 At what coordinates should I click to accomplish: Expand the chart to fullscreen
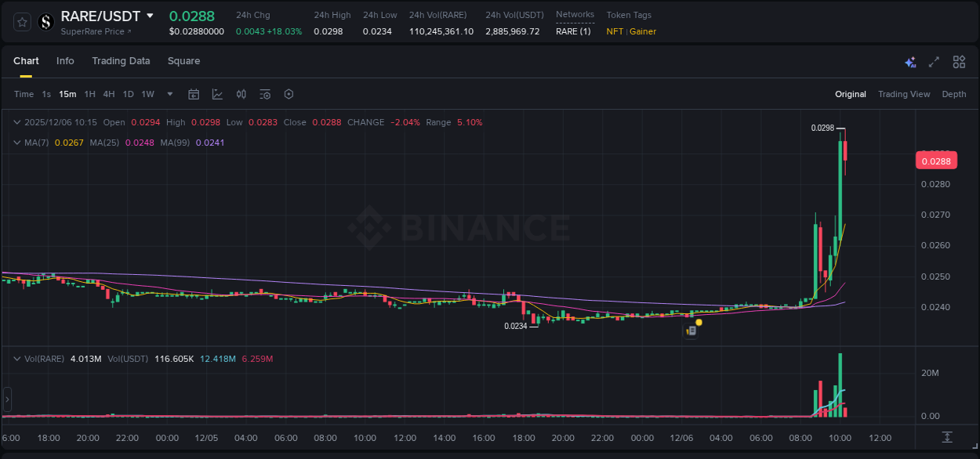pos(933,61)
